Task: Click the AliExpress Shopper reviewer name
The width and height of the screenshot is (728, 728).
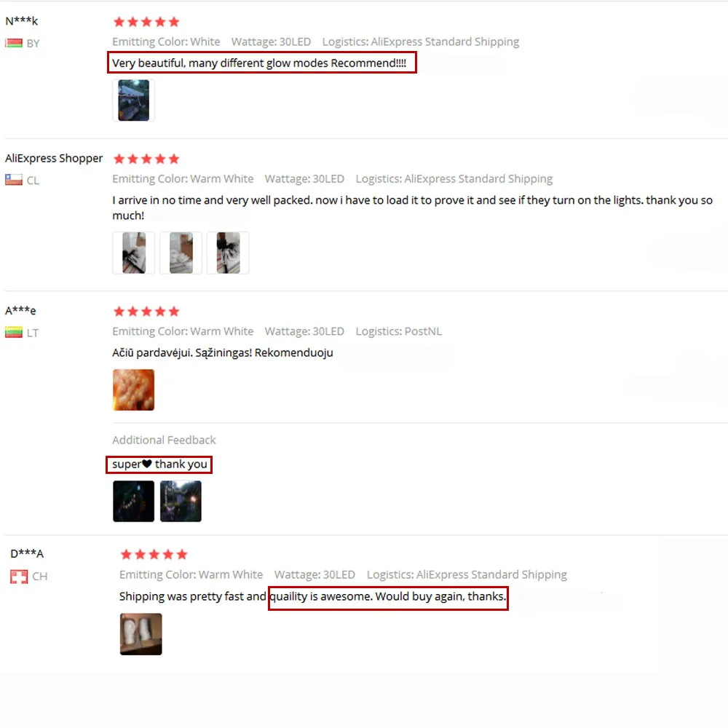Action: (x=54, y=158)
